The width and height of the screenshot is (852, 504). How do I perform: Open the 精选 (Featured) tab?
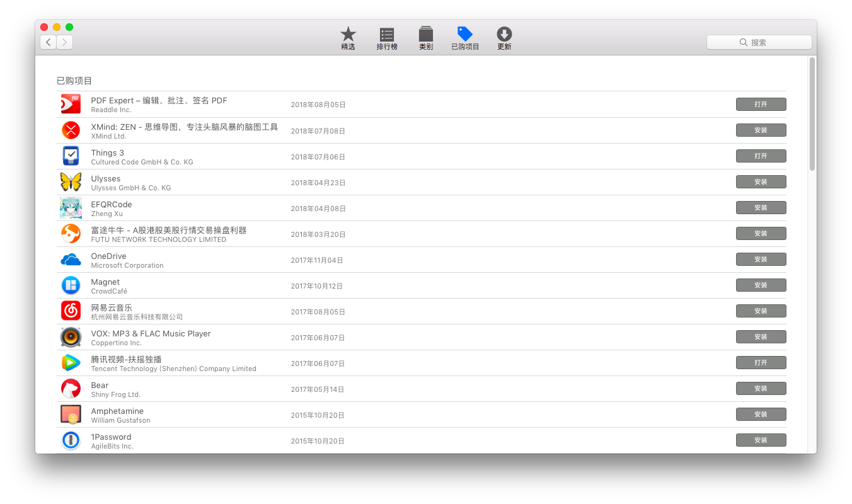pos(348,38)
